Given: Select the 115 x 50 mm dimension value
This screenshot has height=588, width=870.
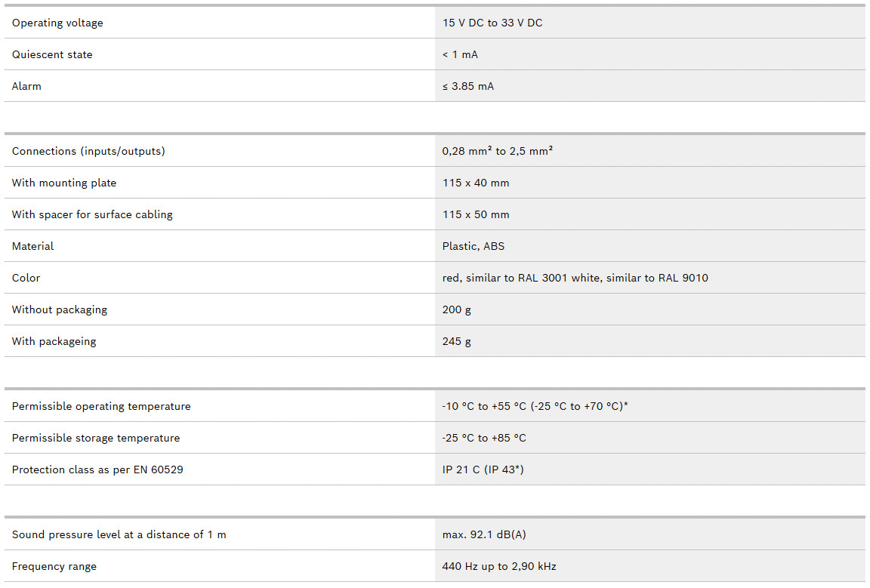Looking at the screenshot, I should pos(476,214).
